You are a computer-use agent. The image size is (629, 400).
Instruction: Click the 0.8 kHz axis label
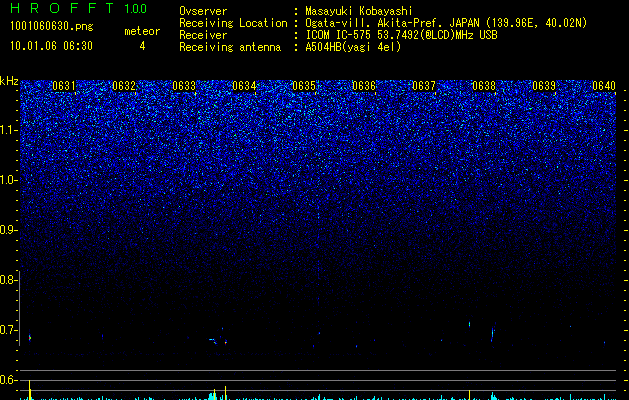pos(8,280)
